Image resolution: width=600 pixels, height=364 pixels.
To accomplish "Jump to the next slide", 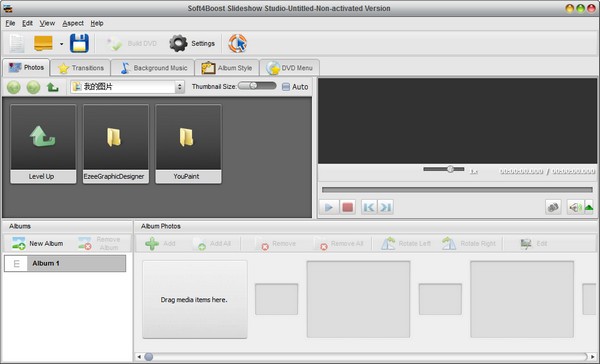I will 385,207.
